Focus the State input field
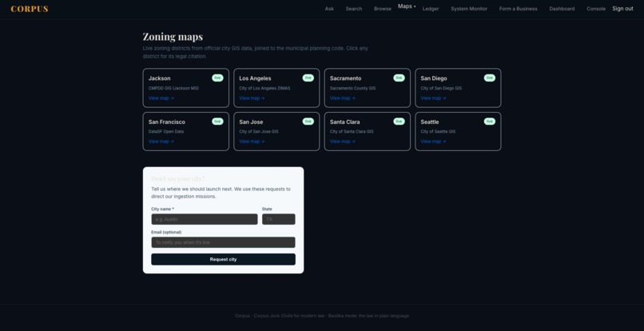 click(x=279, y=219)
